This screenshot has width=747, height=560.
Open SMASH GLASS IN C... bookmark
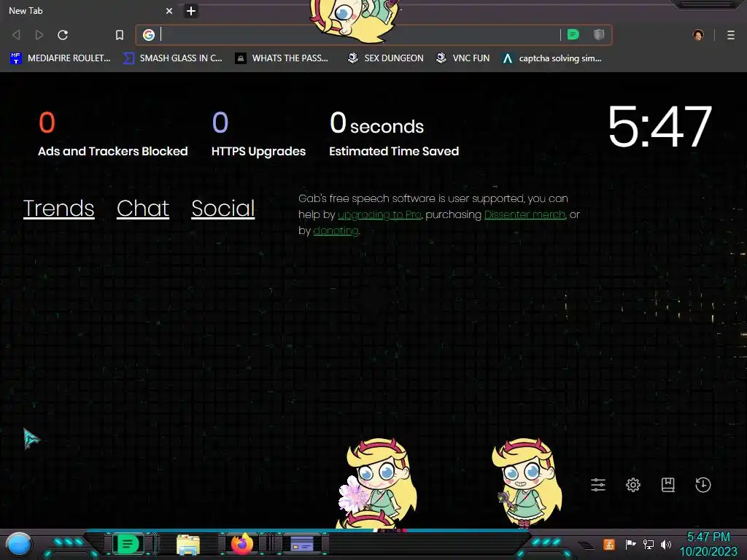coord(172,58)
